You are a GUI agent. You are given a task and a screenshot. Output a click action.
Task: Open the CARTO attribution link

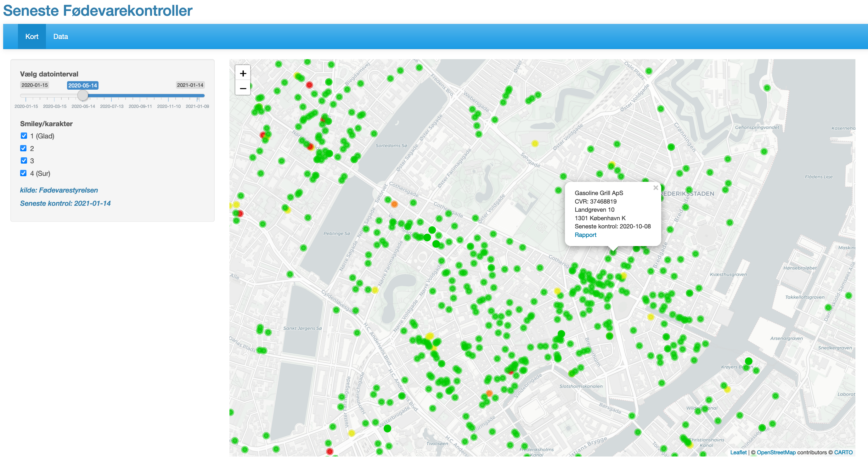[x=843, y=452]
